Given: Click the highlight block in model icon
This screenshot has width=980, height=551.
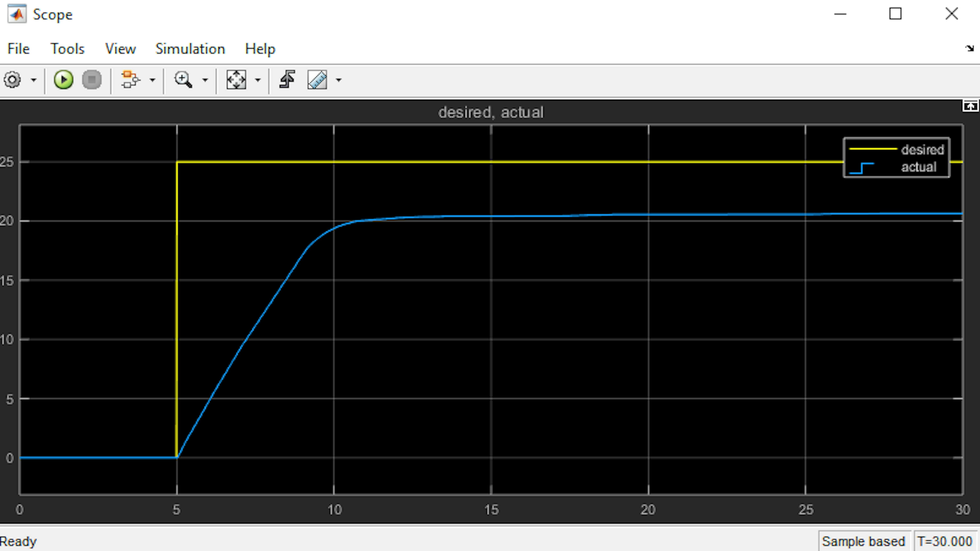Looking at the screenshot, I should (131, 80).
